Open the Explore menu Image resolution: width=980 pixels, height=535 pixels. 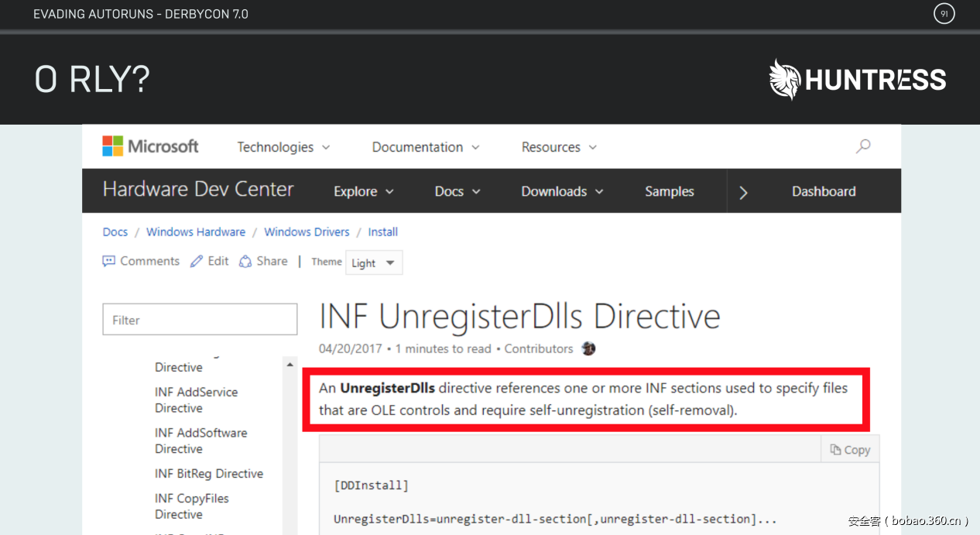click(363, 192)
